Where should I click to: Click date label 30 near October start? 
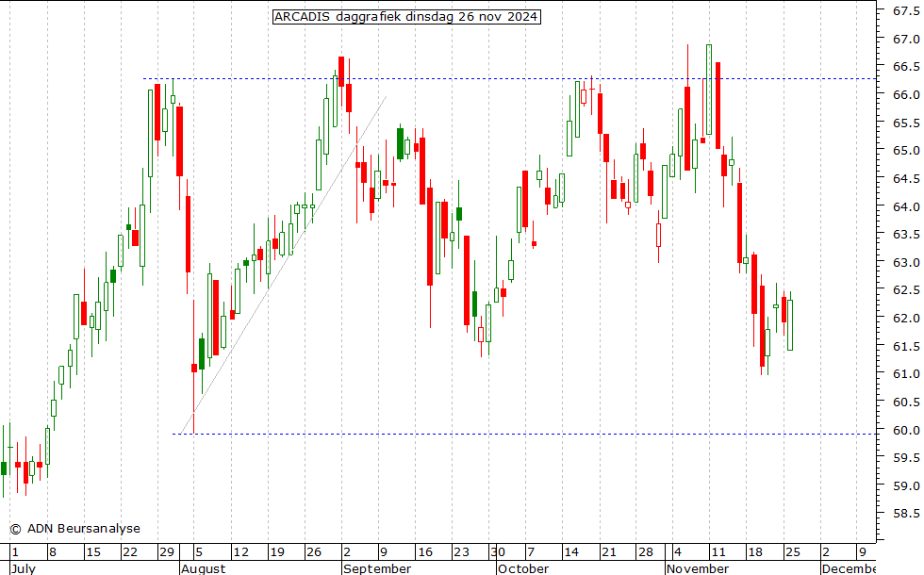coord(498,552)
